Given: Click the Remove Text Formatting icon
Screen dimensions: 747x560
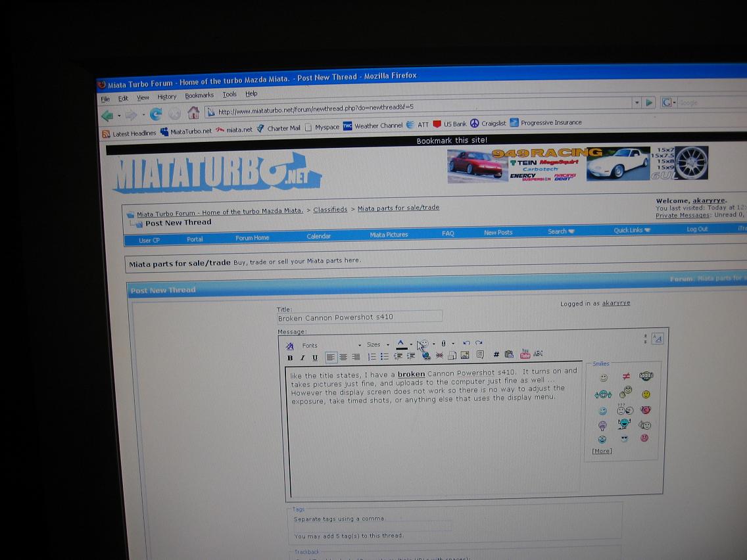Looking at the screenshot, I should point(289,346).
